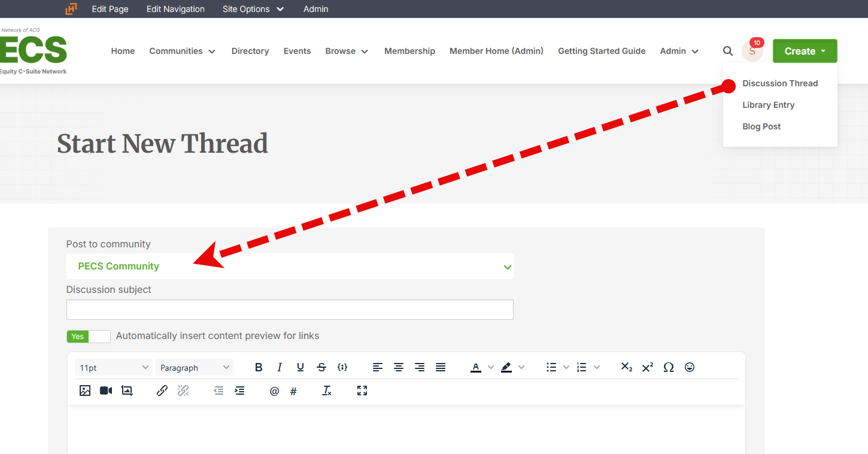Justify the text
The height and width of the screenshot is (454, 868).
coord(441,367)
